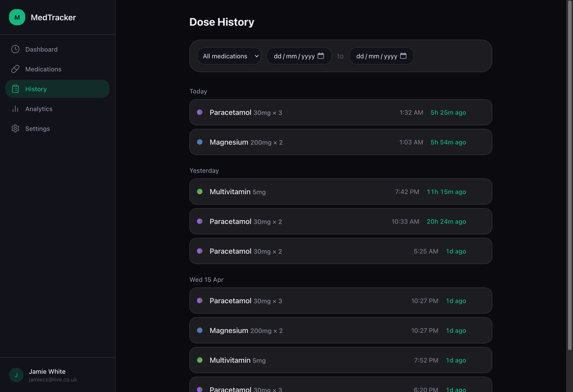Screen dimensions: 573x392
Task: Click the blue dot beside Magnesium
Action: (x=200, y=142)
